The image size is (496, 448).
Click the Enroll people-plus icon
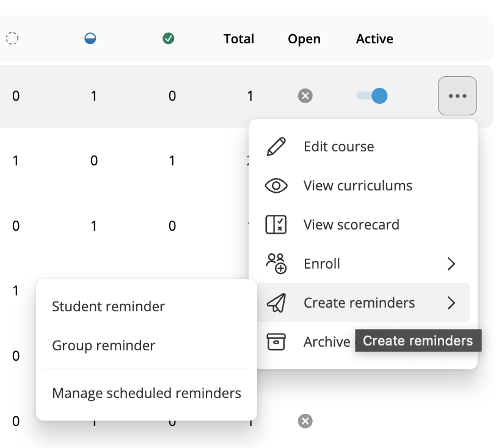[x=276, y=264]
